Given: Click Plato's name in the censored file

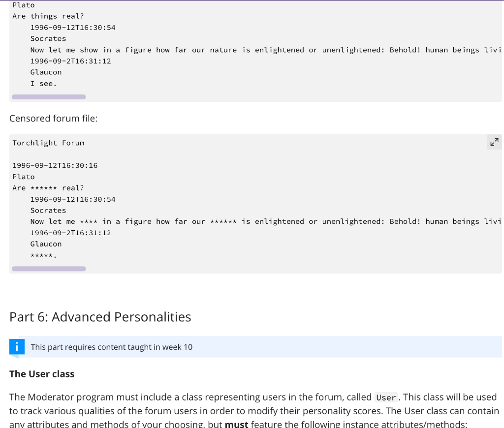Looking at the screenshot, I should [23, 177].
